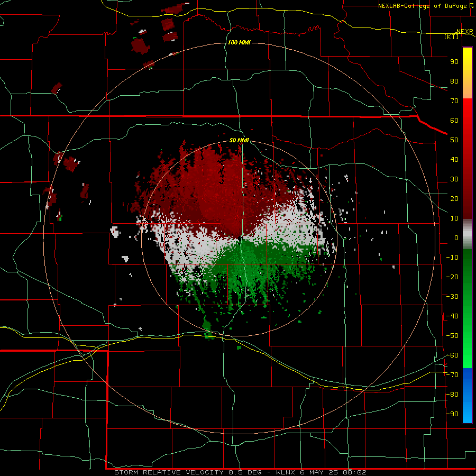The width and height of the screenshot is (476, 476).
Task: Click the positive 80 knot scale label
Action: [x=454, y=81]
